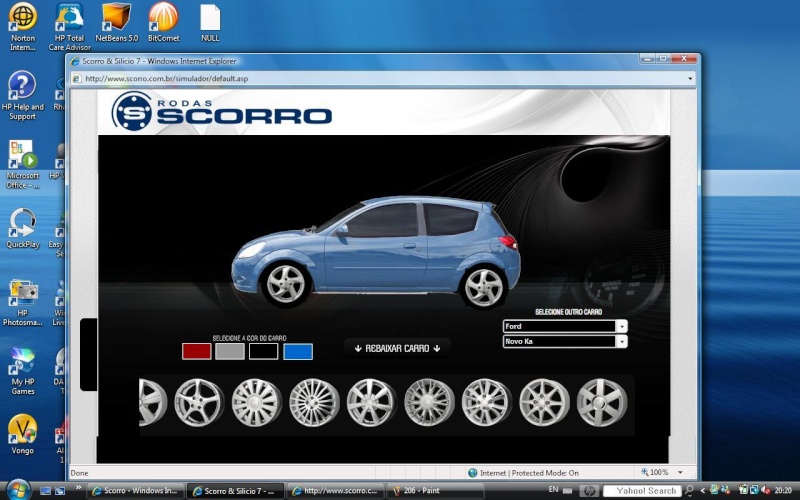800x500 pixels.
Task: Click the Rodas Scorro logo
Action: point(221,111)
